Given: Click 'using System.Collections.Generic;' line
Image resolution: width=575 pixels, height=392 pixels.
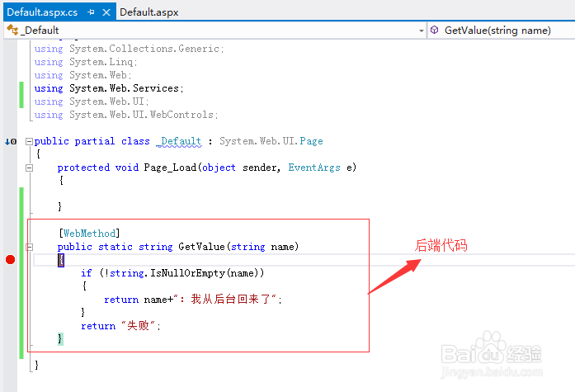Looking at the screenshot, I should click(129, 49).
